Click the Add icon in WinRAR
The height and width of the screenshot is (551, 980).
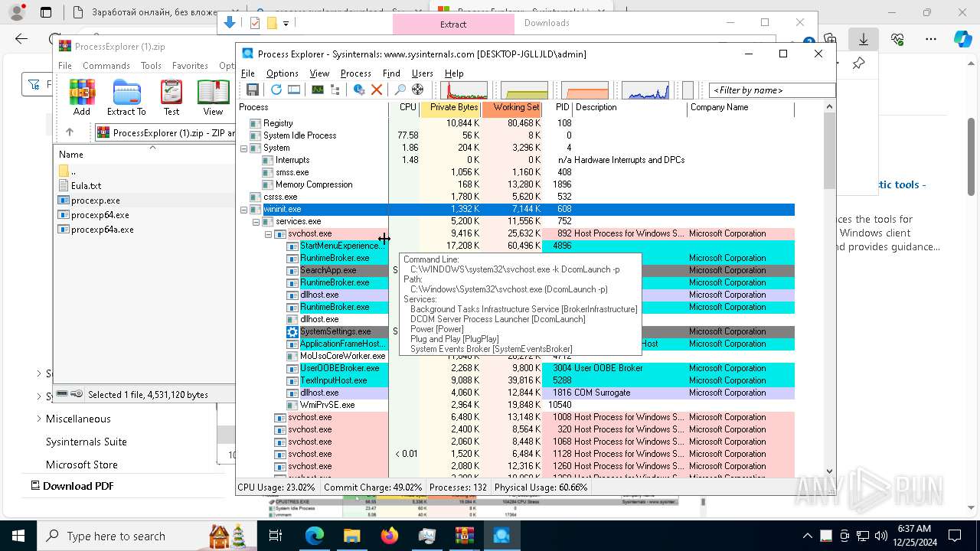(82, 98)
